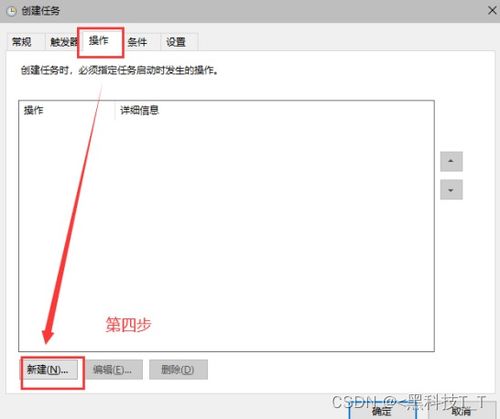500x419 pixels.
Task: Switch to the 常规 tab
Action: (x=22, y=42)
